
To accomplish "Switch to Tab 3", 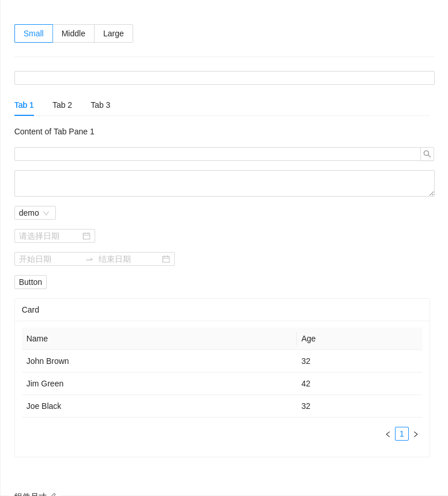I will point(100,105).
